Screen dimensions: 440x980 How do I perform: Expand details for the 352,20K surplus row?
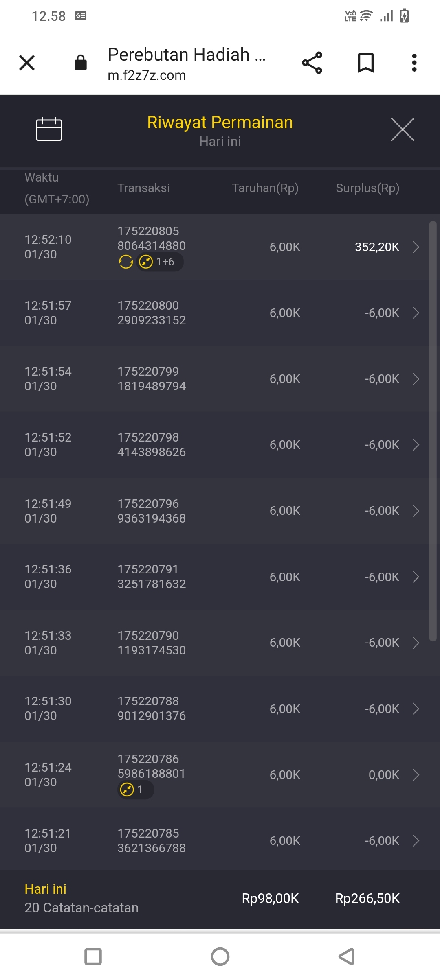click(x=416, y=247)
